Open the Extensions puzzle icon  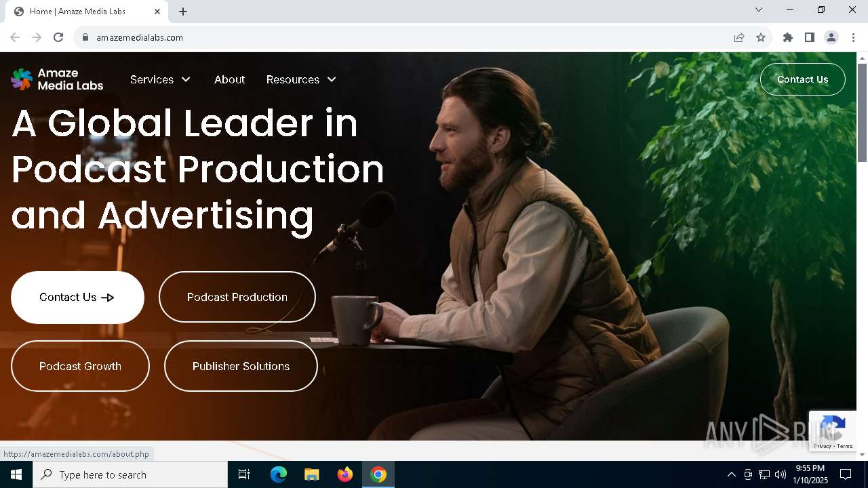788,37
